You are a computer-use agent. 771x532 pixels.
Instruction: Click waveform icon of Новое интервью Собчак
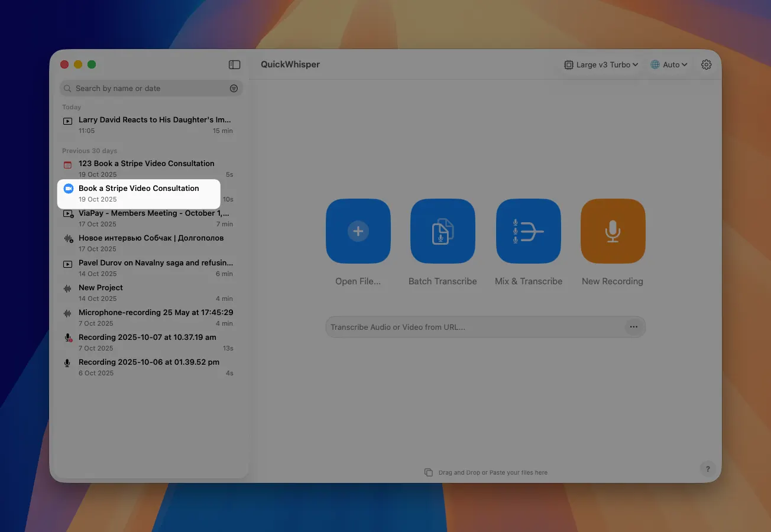[x=68, y=238]
